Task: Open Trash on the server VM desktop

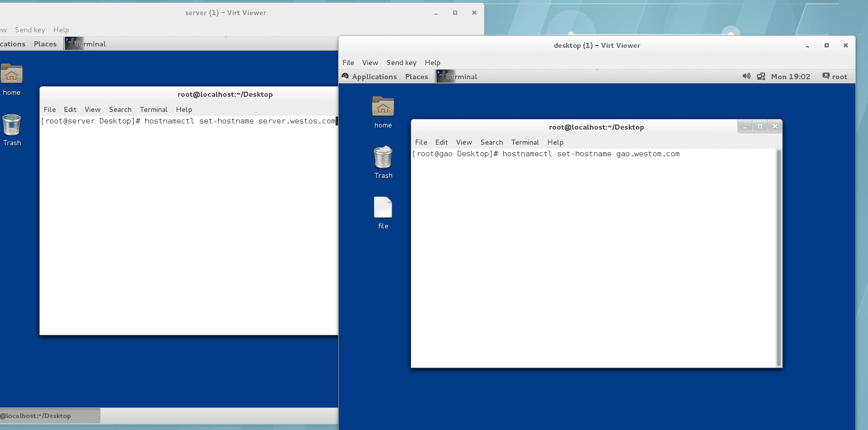Action: point(12,125)
